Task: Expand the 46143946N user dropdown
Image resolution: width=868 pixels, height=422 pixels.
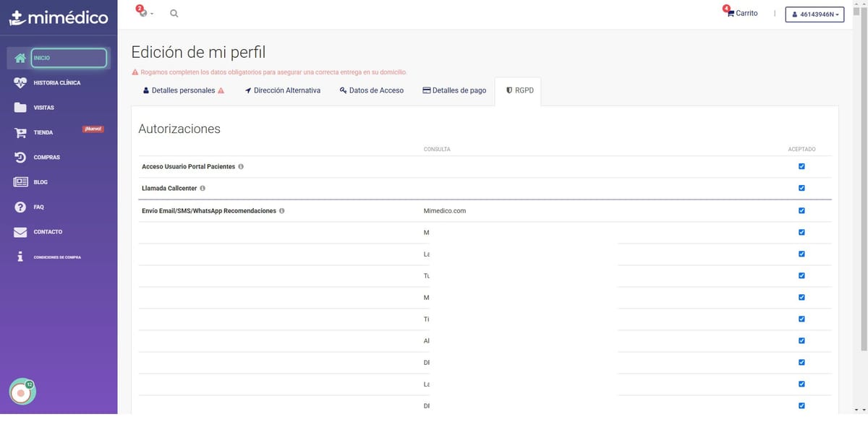Action: pyautogui.click(x=814, y=14)
